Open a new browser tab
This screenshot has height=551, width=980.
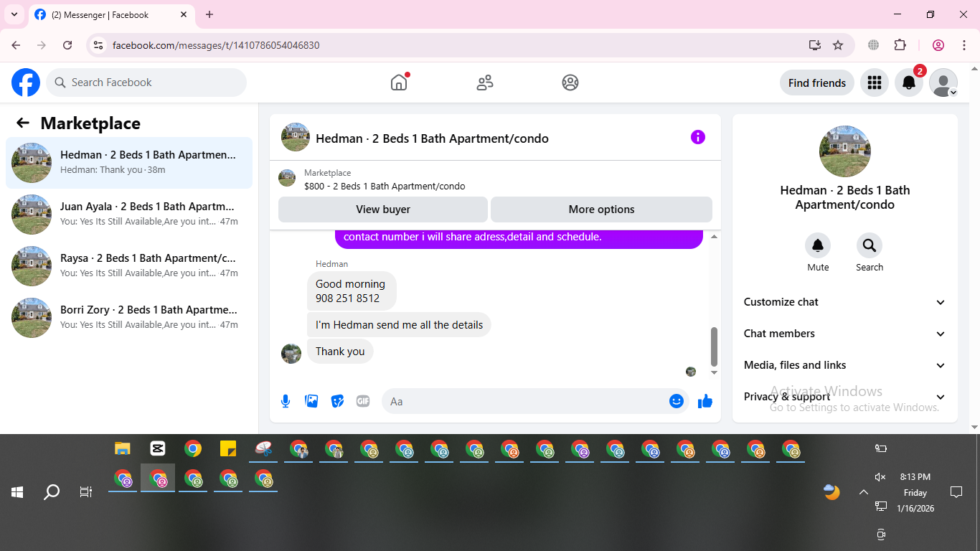(209, 14)
